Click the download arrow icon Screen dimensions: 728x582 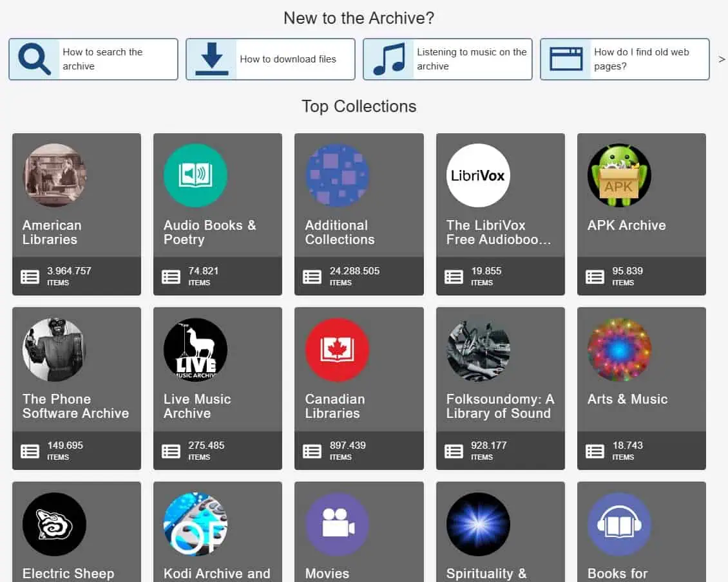coord(212,59)
